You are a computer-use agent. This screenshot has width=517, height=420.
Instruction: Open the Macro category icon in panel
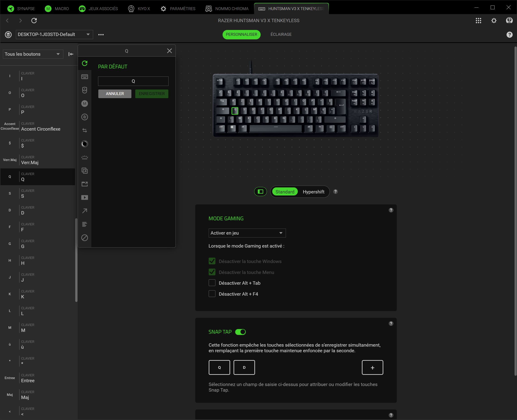click(x=84, y=104)
